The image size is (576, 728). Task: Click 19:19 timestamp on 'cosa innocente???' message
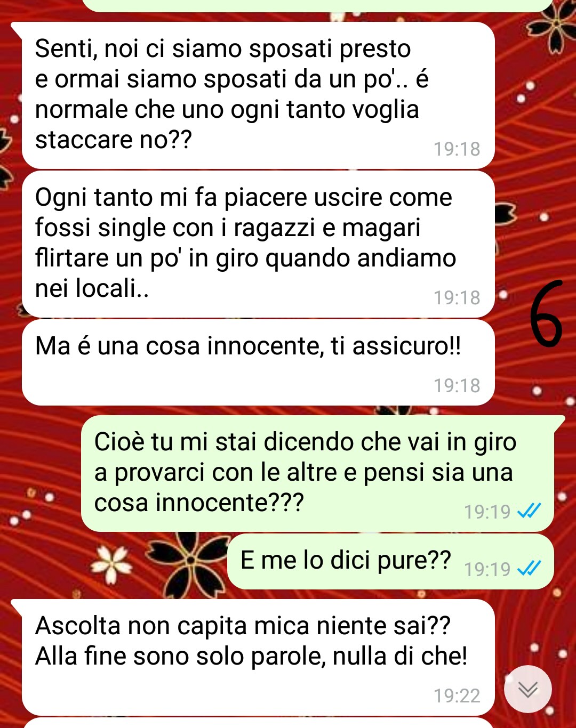[487, 512]
